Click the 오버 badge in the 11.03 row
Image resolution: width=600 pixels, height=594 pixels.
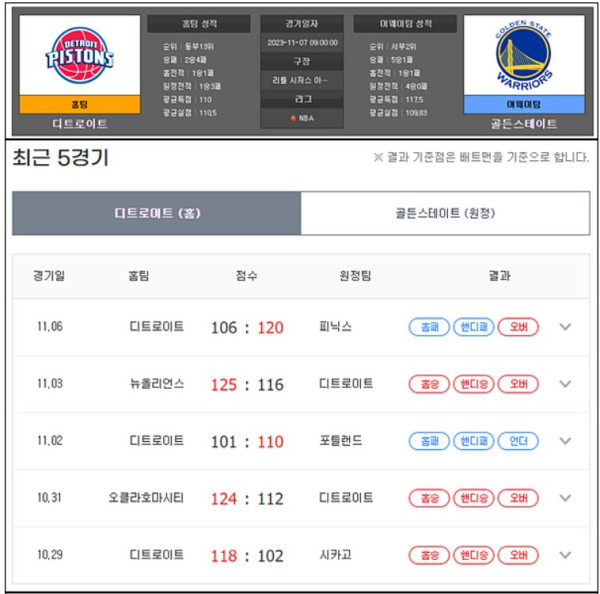pos(519,384)
